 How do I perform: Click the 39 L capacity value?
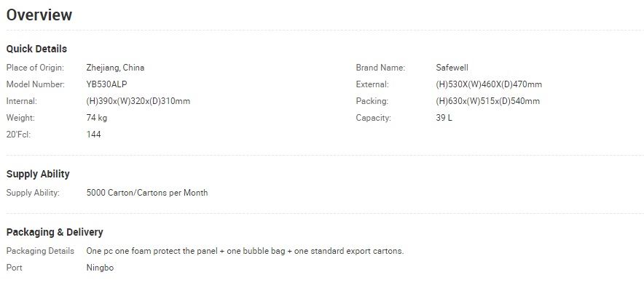[x=444, y=118]
